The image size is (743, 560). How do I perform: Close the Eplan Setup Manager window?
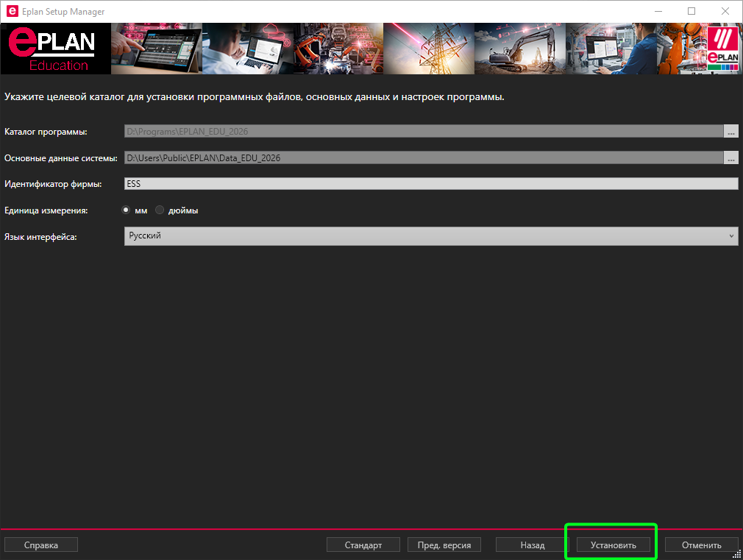725,11
